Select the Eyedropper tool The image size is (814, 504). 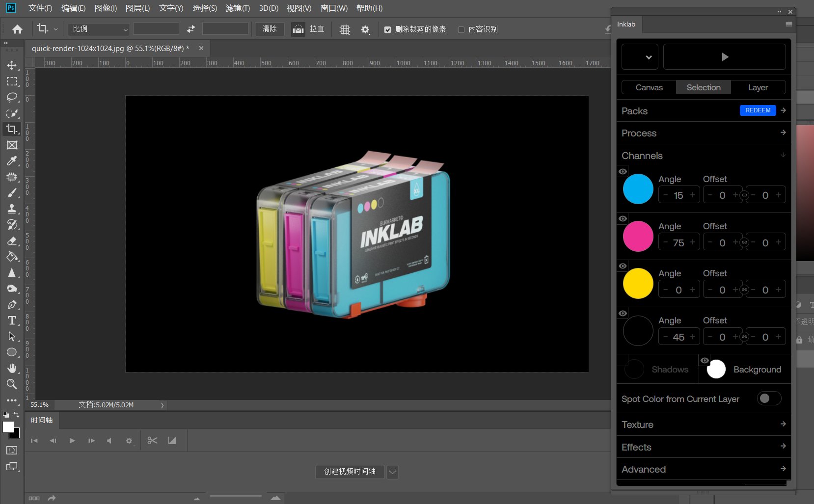(12, 161)
